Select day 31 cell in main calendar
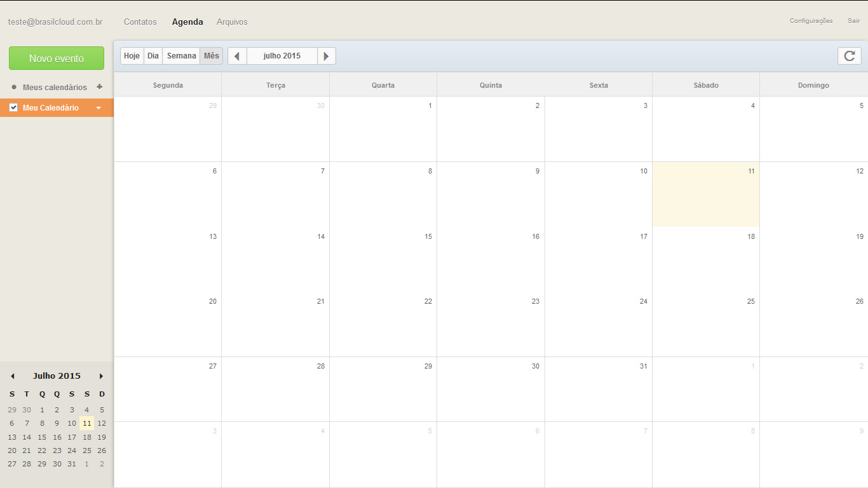 tap(599, 389)
